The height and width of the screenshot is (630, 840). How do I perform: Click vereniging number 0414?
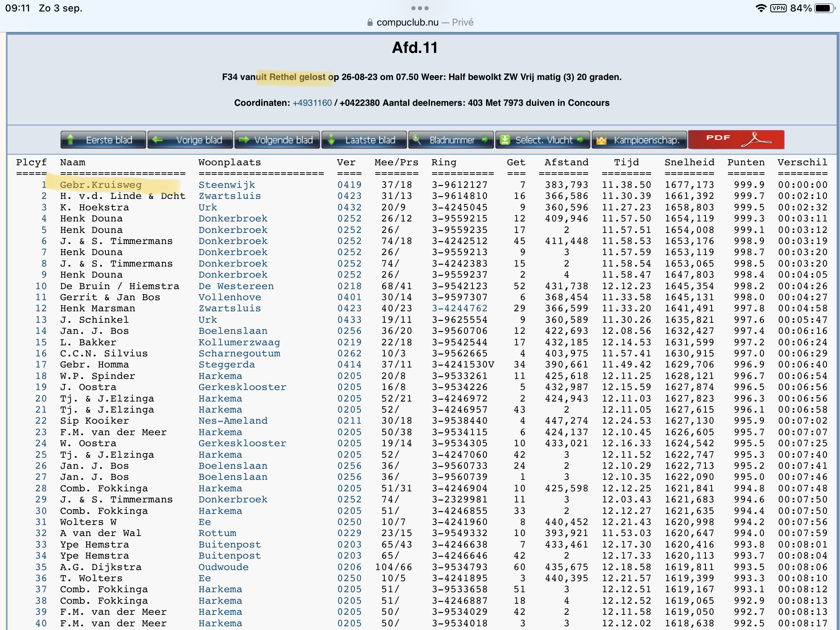(349, 365)
